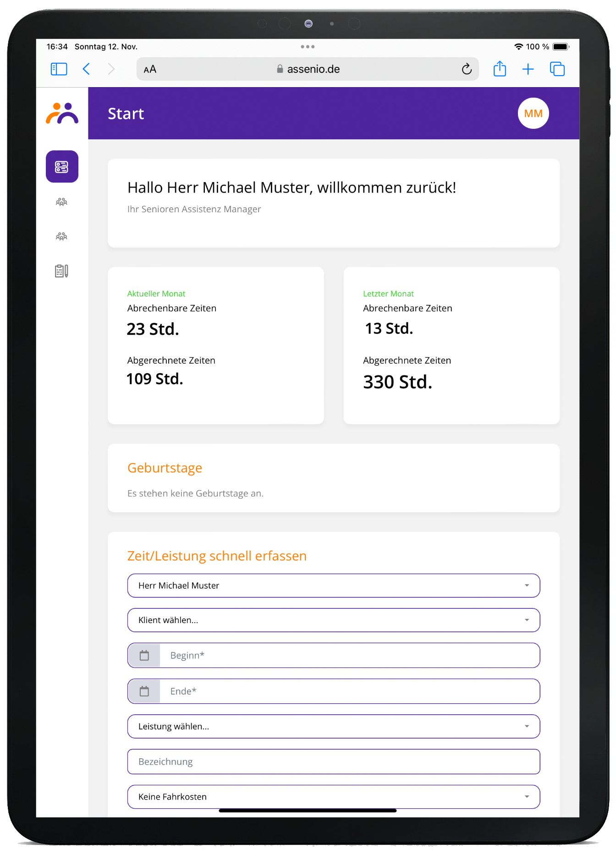The image size is (616, 850).
Task: Select the Aktueller Monat label
Action: point(156,293)
